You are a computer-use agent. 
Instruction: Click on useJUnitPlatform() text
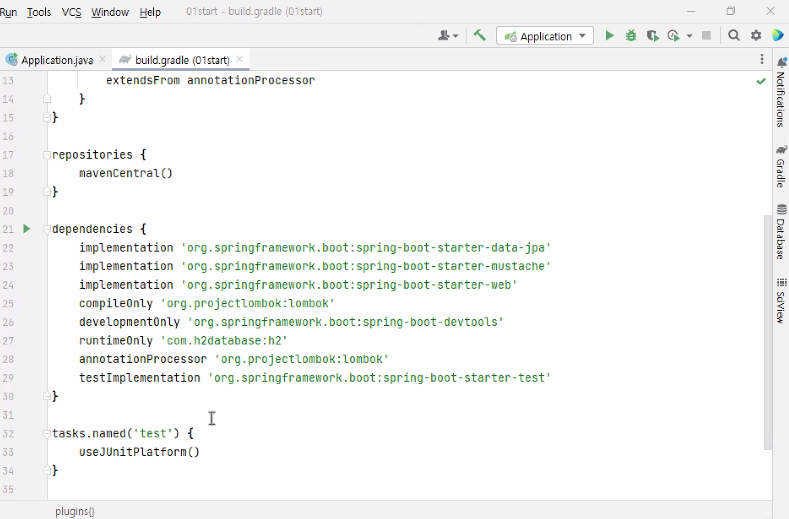(x=139, y=452)
